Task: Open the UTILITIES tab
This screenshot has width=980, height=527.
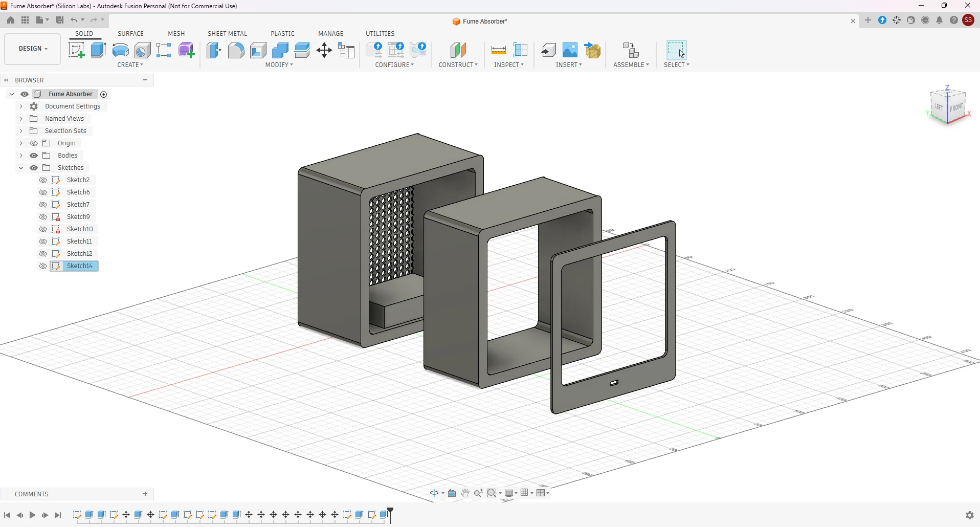Action: (x=381, y=34)
